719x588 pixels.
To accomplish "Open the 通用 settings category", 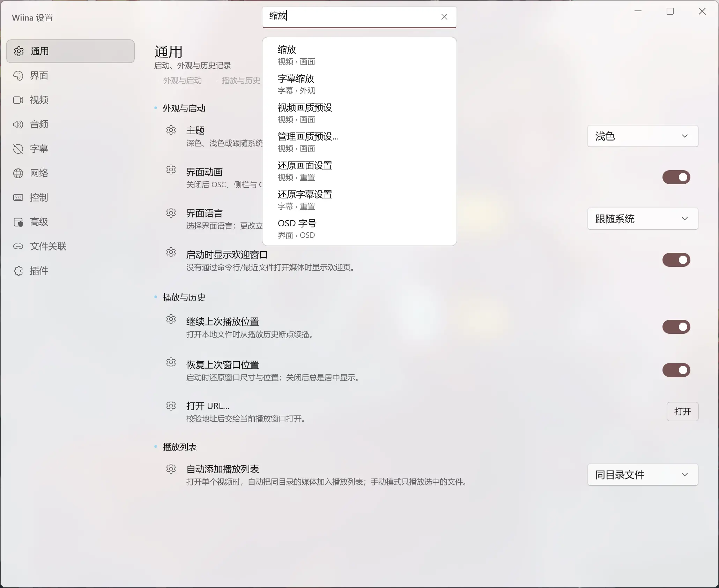I will 71,51.
